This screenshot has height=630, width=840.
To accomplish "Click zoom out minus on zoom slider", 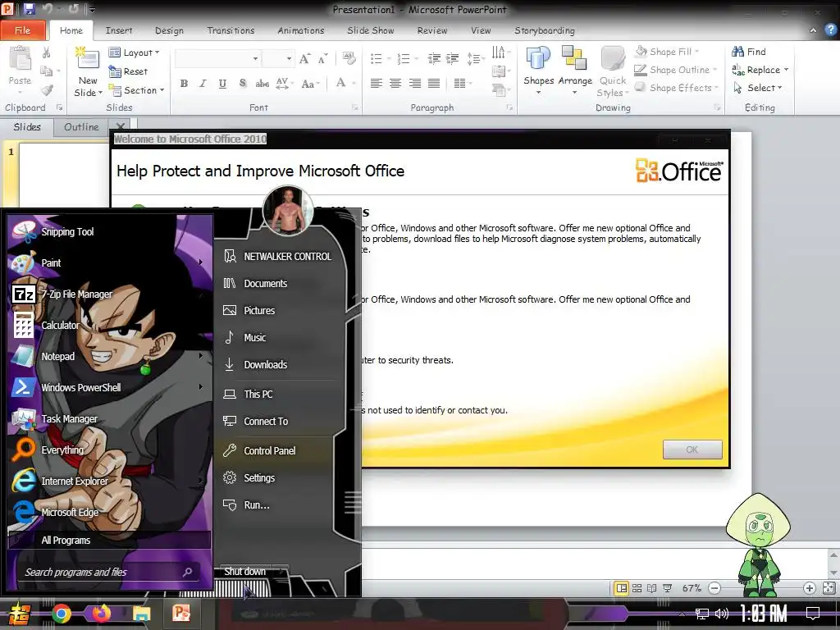I will point(714,588).
